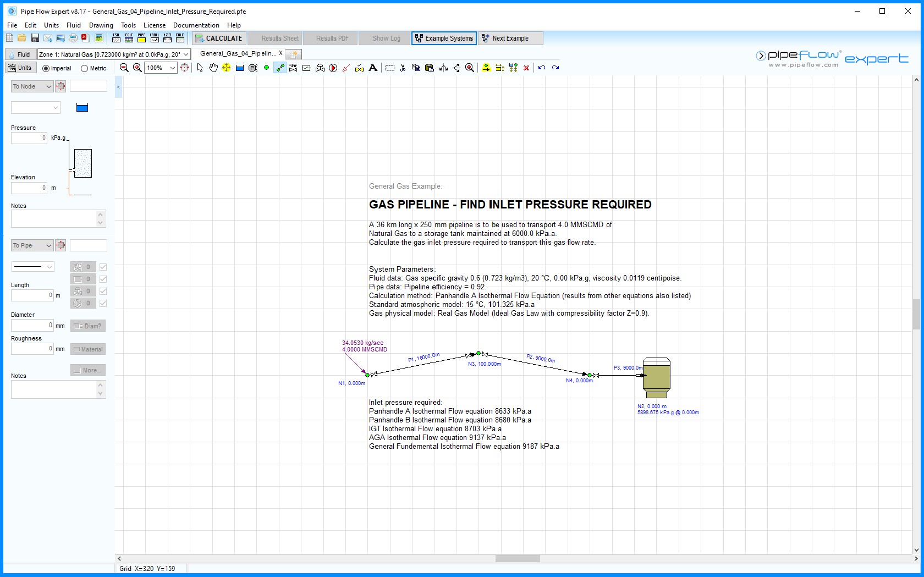The height and width of the screenshot is (577, 924).
Task: Click the horizontal scrollbar thumb
Action: [x=518, y=558]
